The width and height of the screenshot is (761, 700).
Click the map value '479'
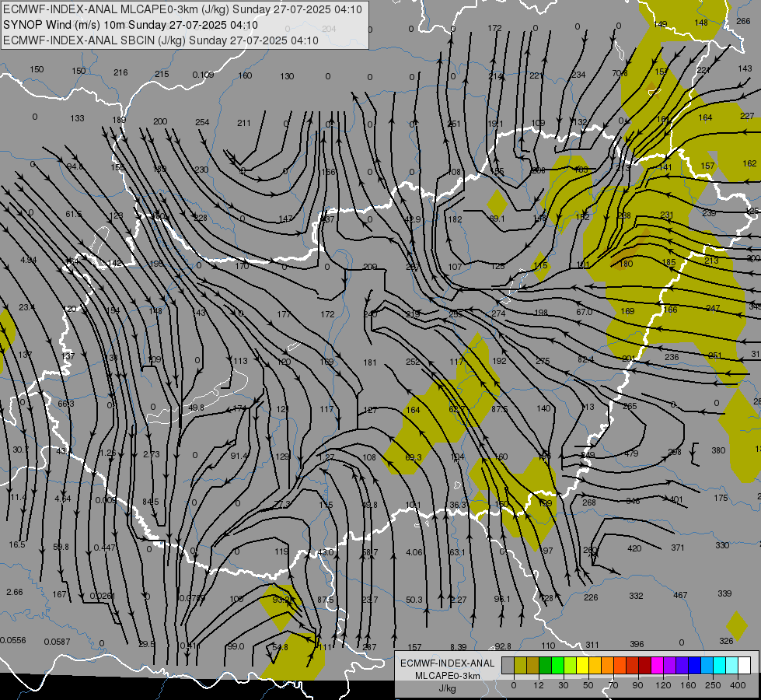click(x=631, y=453)
